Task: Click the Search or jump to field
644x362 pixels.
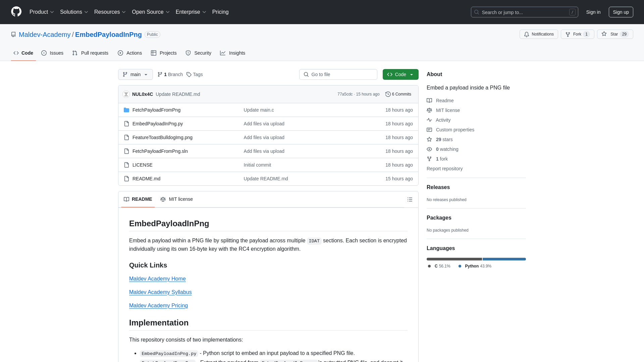Action: pos(524,12)
